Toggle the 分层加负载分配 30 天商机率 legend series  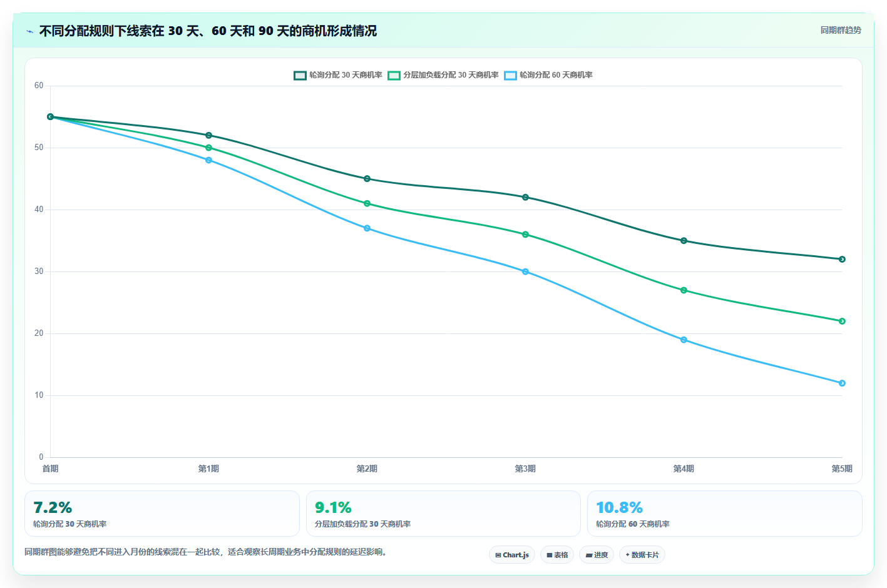pos(443,75)
